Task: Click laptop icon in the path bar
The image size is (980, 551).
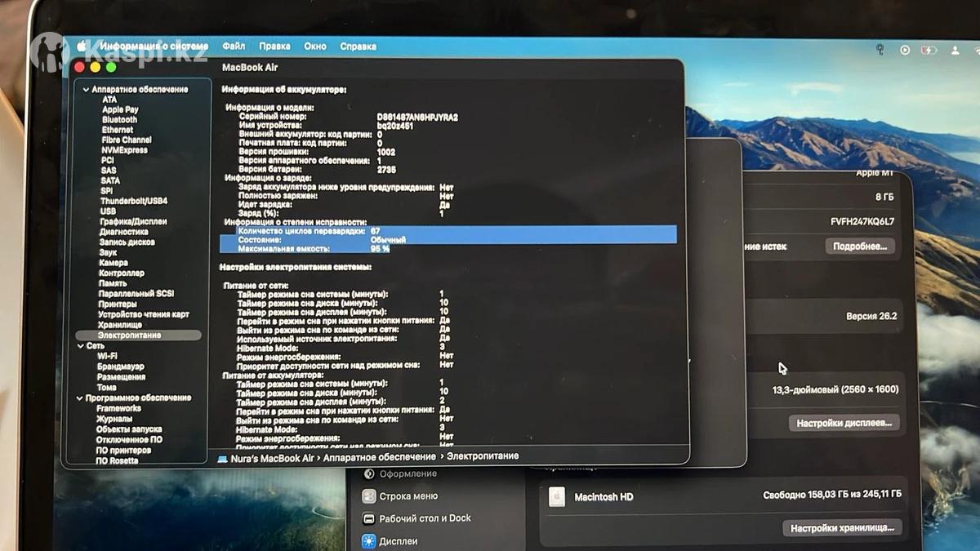Action: point(222,458)
